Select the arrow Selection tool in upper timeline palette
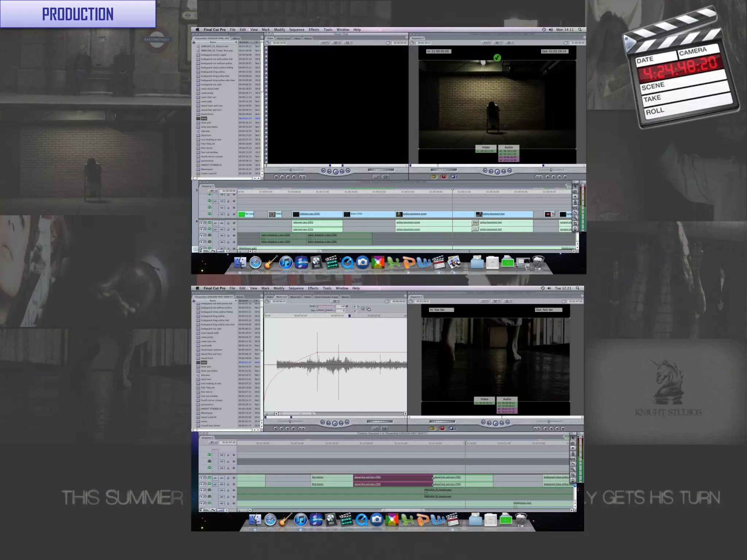Image resolution: width=747 pixels, height=560 pixels. pos(575,186)
